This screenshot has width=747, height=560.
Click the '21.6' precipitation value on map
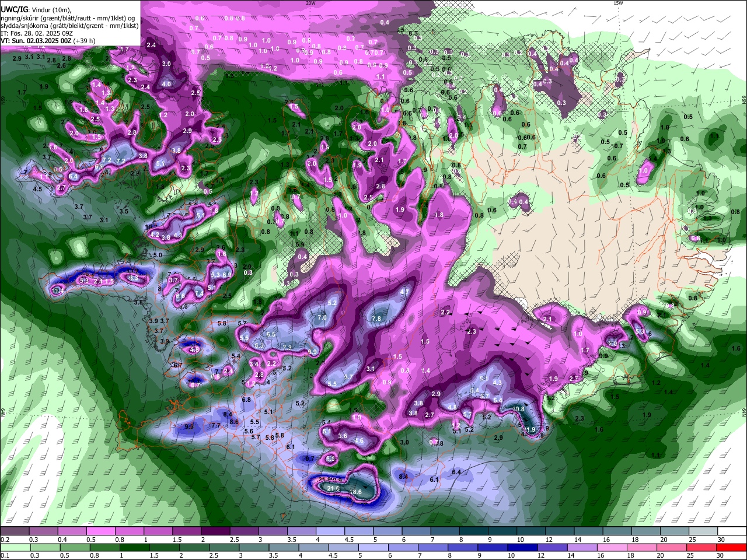tap(333, 488)
